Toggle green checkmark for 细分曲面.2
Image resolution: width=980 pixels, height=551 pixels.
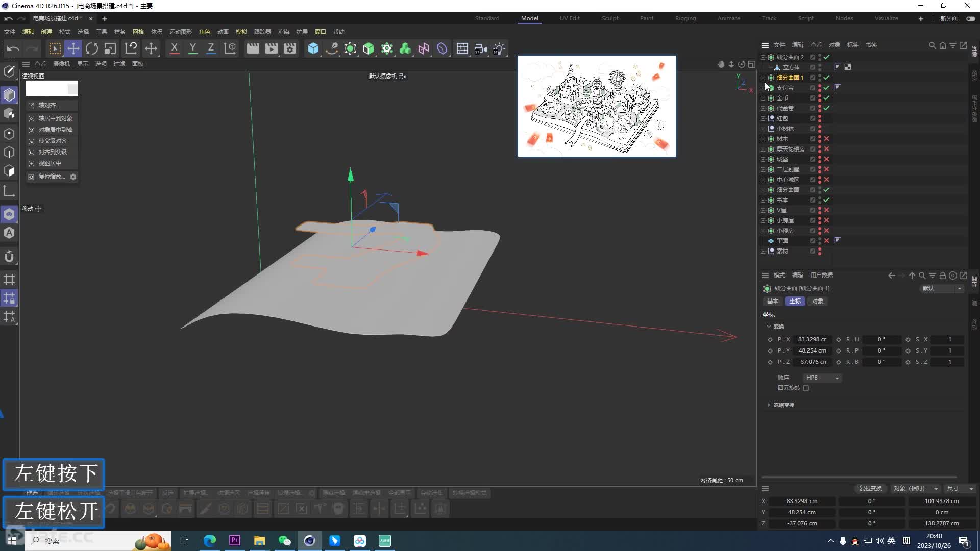pos(826,57)
